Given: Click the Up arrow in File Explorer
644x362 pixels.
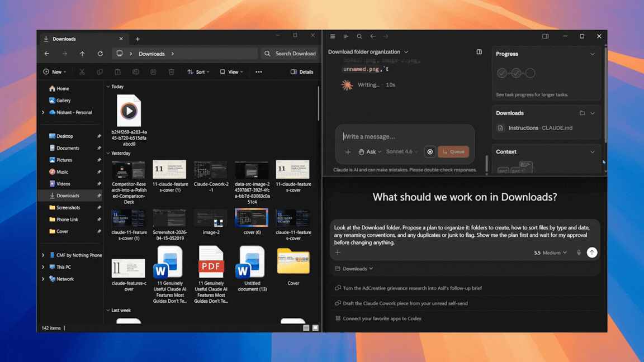Looking at the screenshot, I should pos(82,54).
